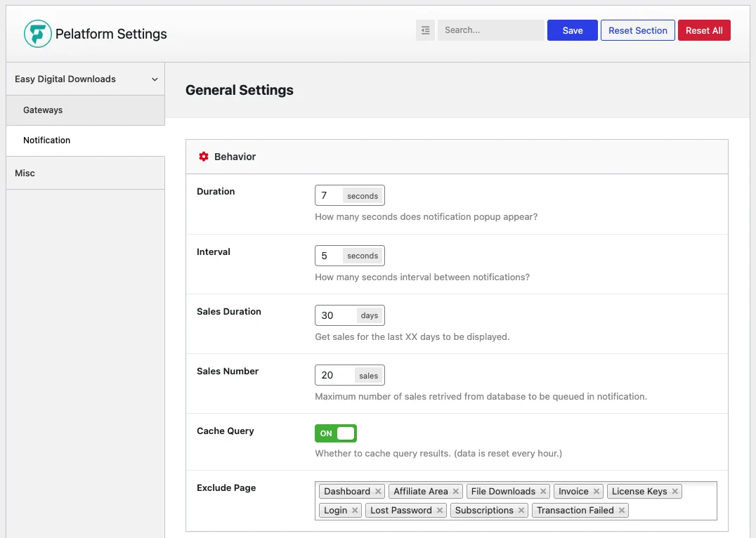Click the red Reset All button

[x=704, y=30]
